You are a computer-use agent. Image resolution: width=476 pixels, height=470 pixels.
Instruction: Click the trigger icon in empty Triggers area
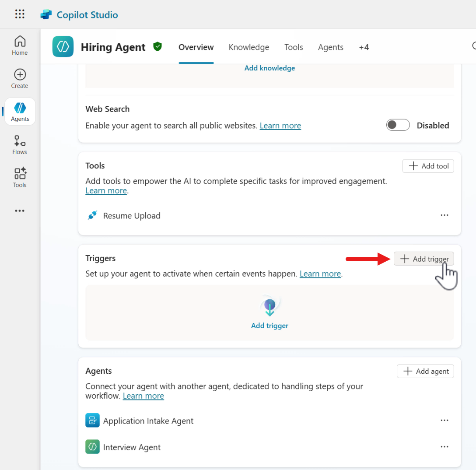pyautogui.click(x=269, y=307)
